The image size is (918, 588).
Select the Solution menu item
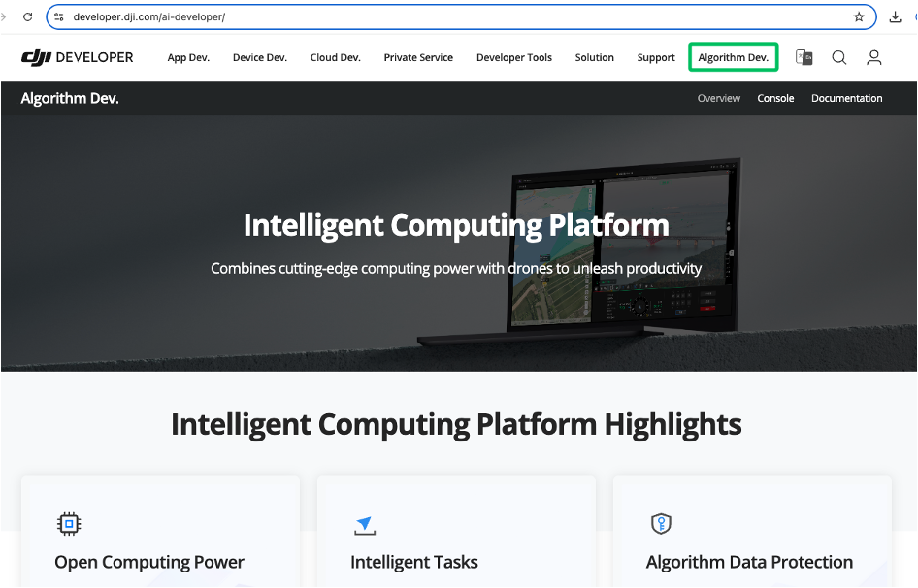click(x=594, y=57)
